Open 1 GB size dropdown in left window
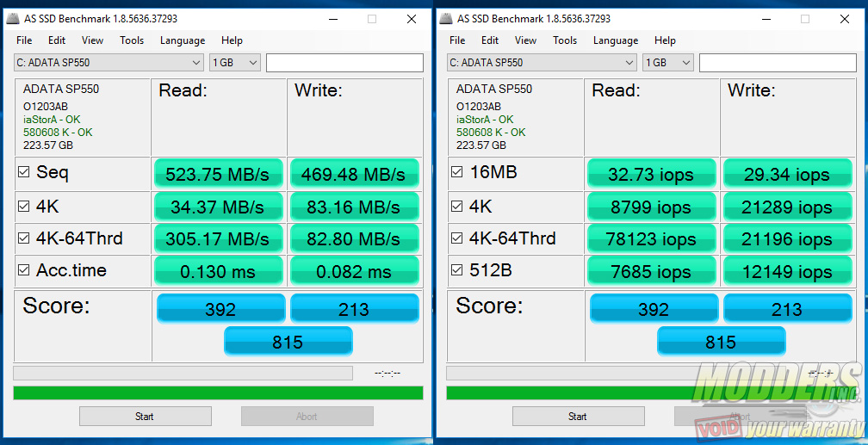 coord(235,63)
